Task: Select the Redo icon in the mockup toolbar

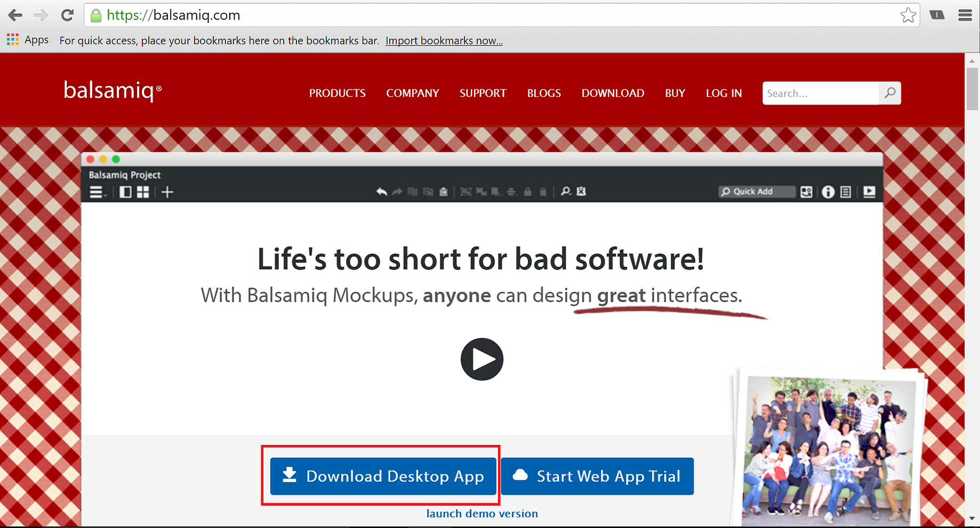Action: pos(397,192)
